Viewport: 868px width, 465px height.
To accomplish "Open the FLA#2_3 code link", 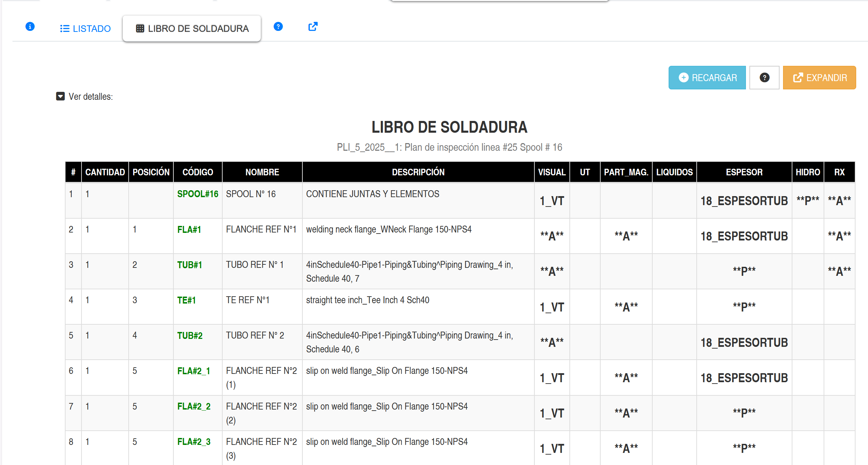I will 194,442.
